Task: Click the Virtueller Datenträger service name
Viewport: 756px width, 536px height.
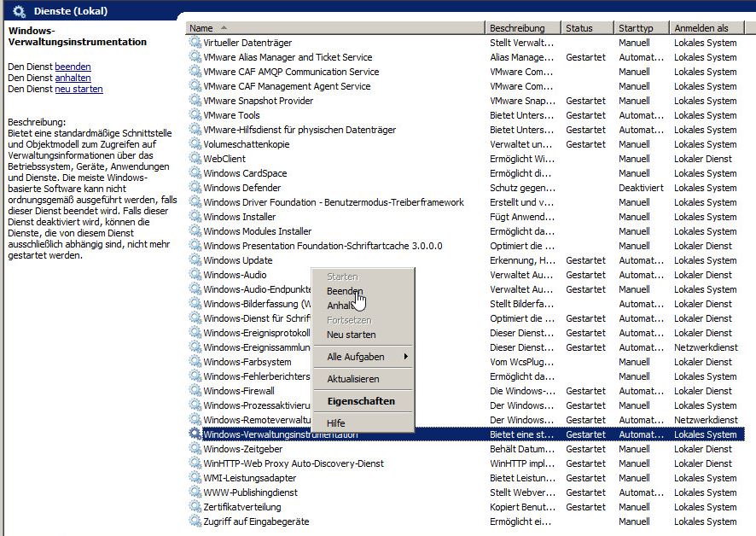Action: click(x=247, y=43)
